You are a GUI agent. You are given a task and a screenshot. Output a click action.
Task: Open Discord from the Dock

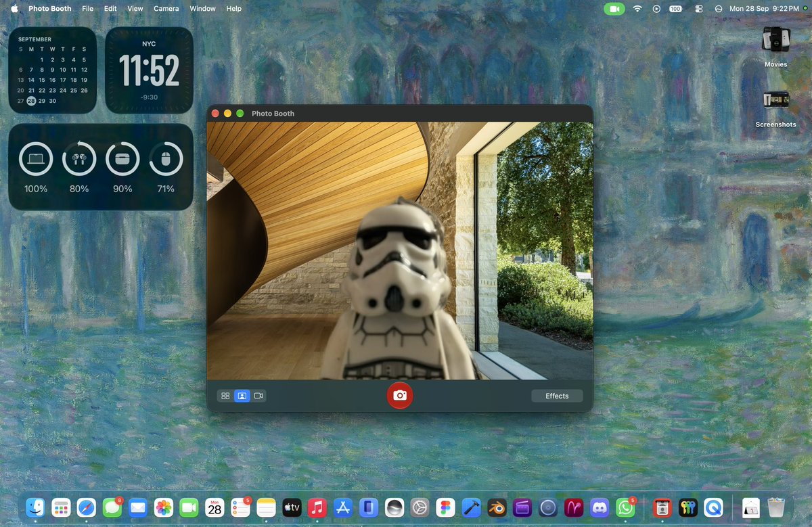(599, 507)
